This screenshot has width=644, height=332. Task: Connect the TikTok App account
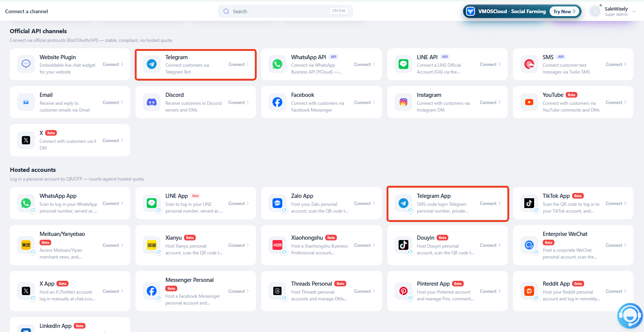coord(616,203)
